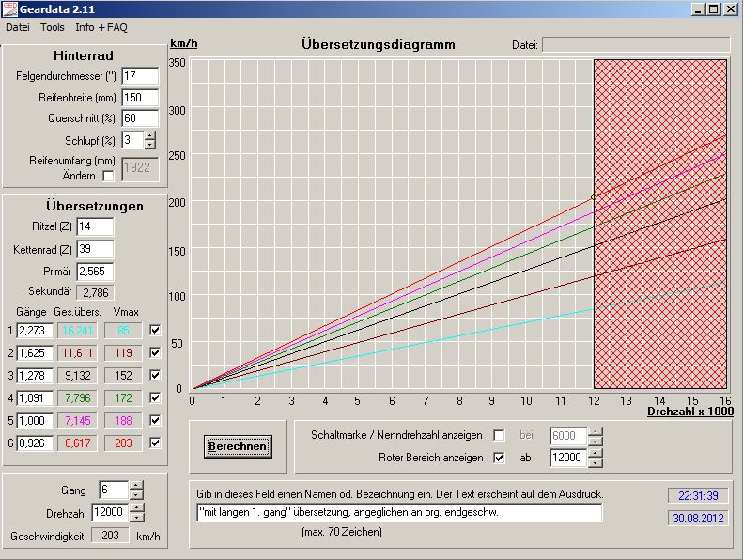Click the Geardata app icon in title bar
This screenshot has width=743, height=560.
10,9
